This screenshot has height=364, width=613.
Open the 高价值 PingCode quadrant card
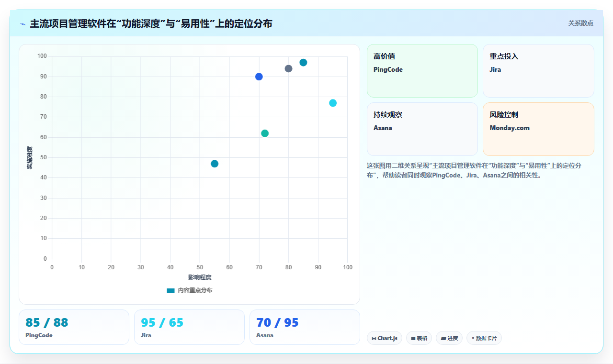[422, 71]
